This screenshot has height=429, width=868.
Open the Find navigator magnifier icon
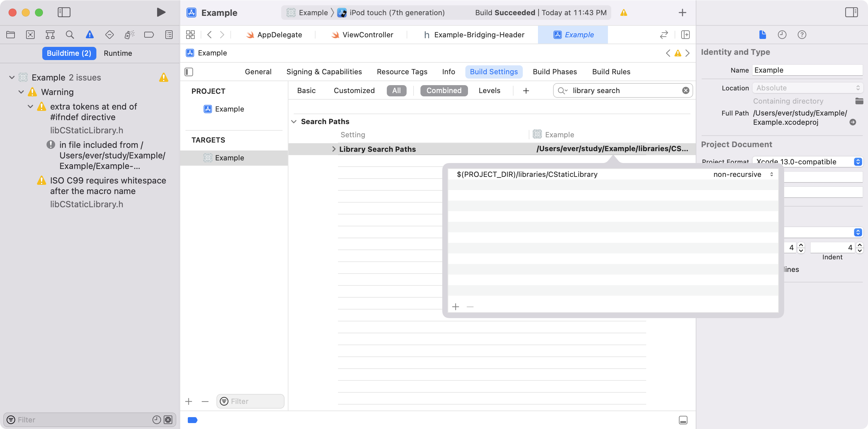[x=70, y=35]
